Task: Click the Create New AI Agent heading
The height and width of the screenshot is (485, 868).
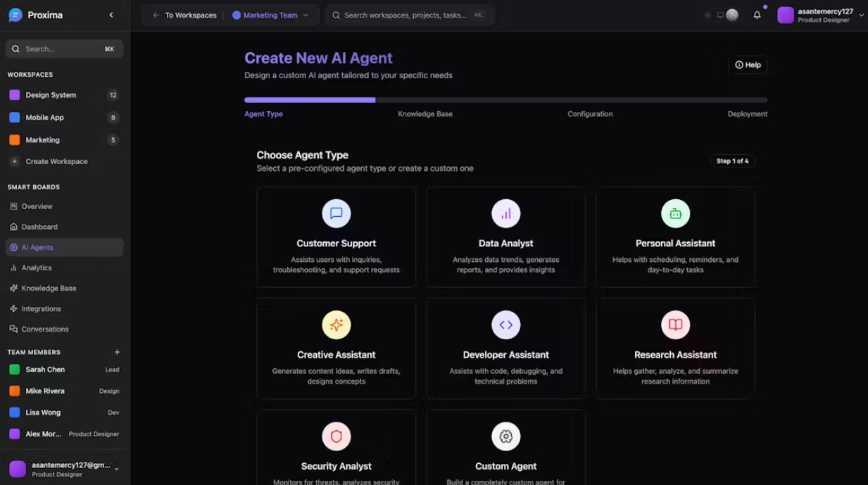Action: (318, 58)
